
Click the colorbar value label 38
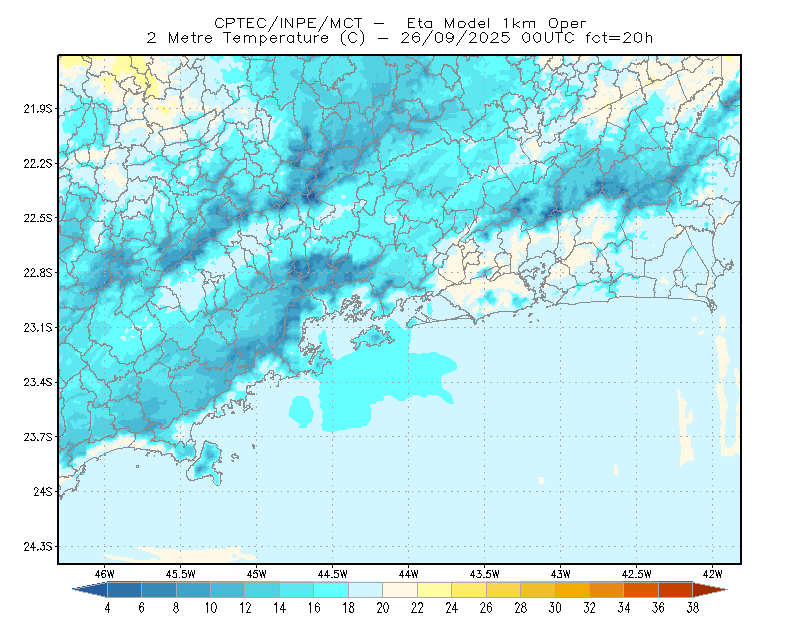coord(693,607)
